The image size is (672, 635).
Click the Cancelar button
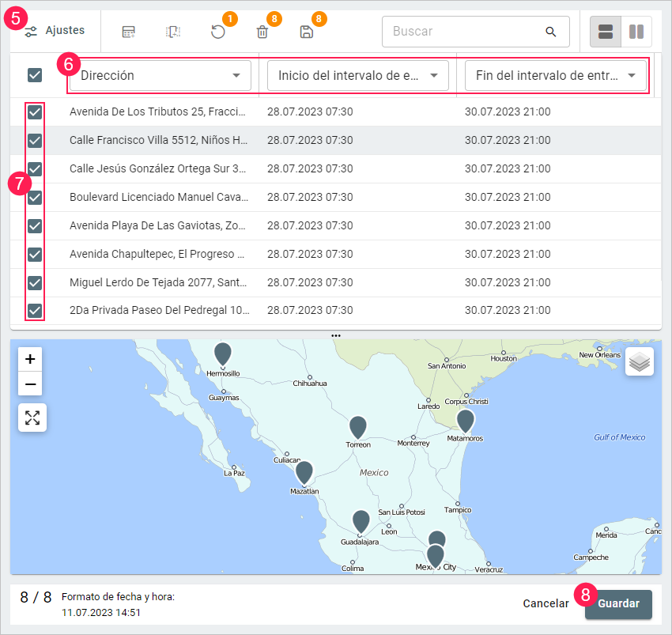pyautogui.click(x=546, y=603)
